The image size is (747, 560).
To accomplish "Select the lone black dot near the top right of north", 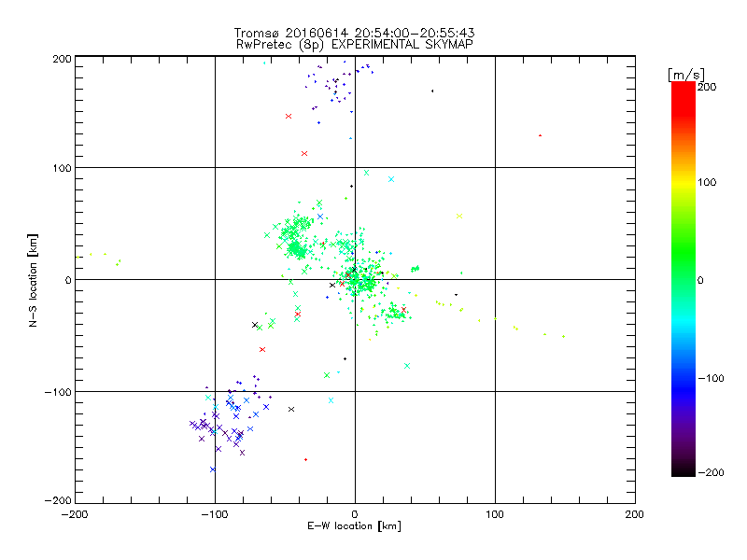I will [x=432, y=91].
